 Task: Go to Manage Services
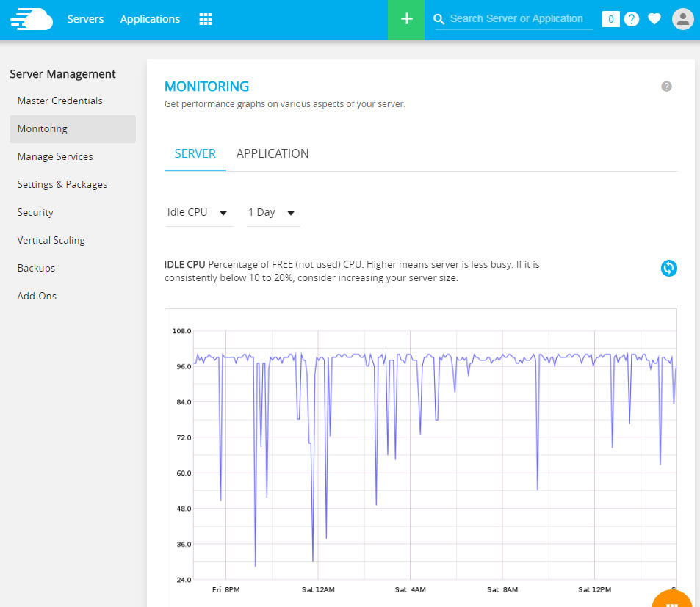[55, 156]
